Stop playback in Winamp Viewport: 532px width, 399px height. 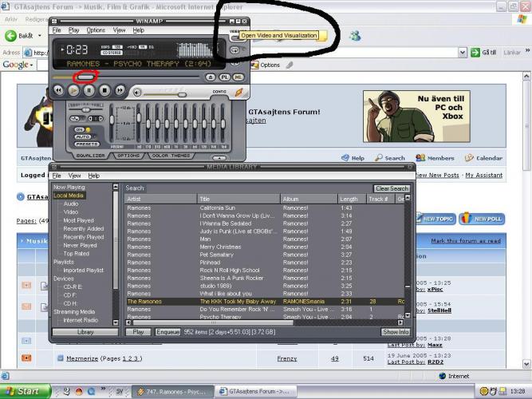104,91
